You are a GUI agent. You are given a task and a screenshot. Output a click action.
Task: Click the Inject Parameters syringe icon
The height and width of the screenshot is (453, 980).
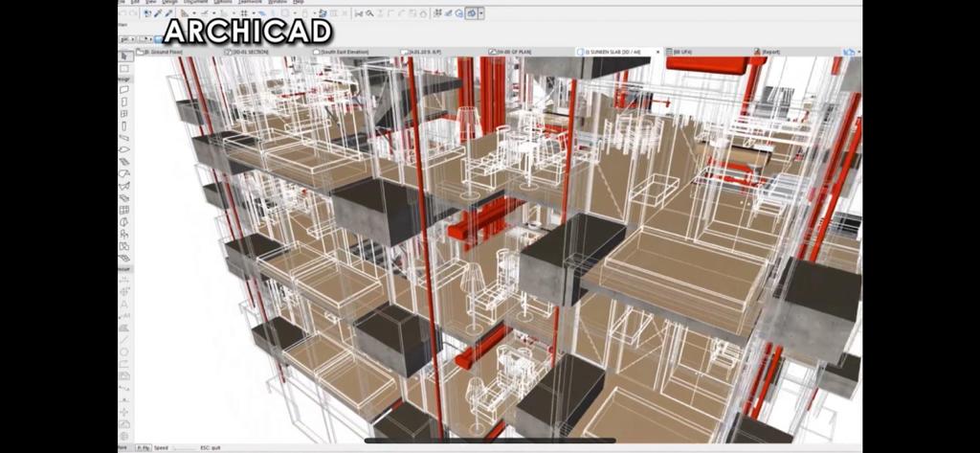(168, 13)
